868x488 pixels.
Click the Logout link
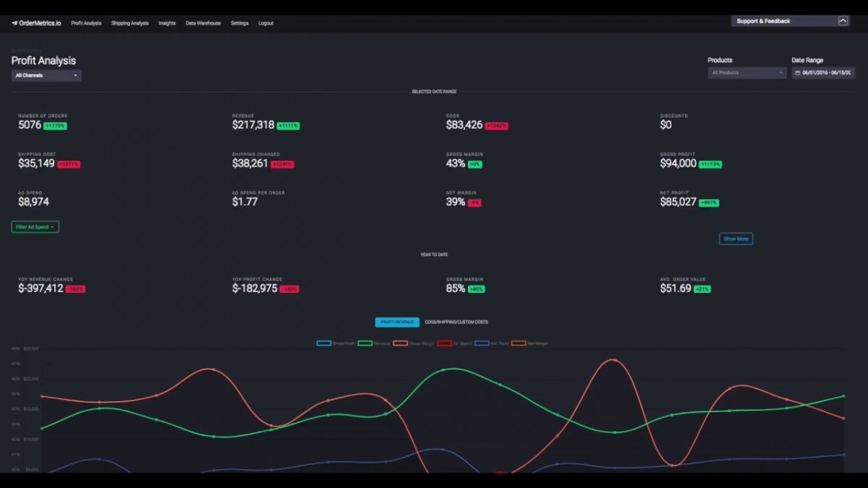(x=265, y=22)
